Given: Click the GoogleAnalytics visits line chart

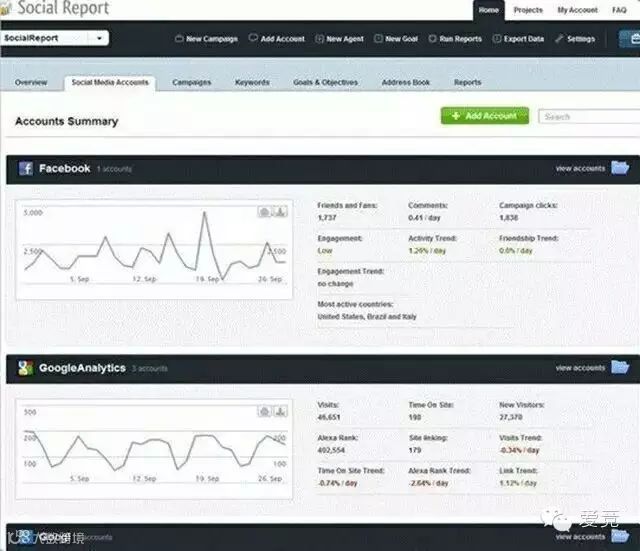Looking at the screenshot, I should [x=154, y=449].
